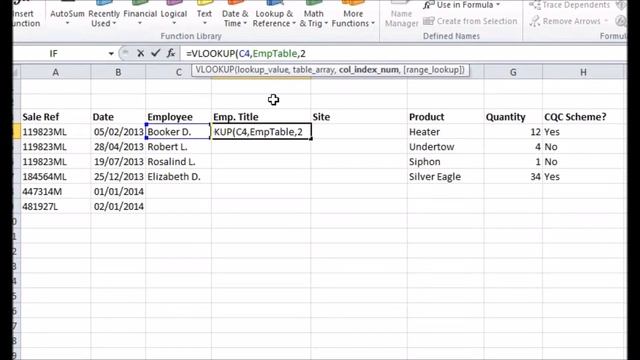Select the Siphon product cell

[x=445, y=162]
